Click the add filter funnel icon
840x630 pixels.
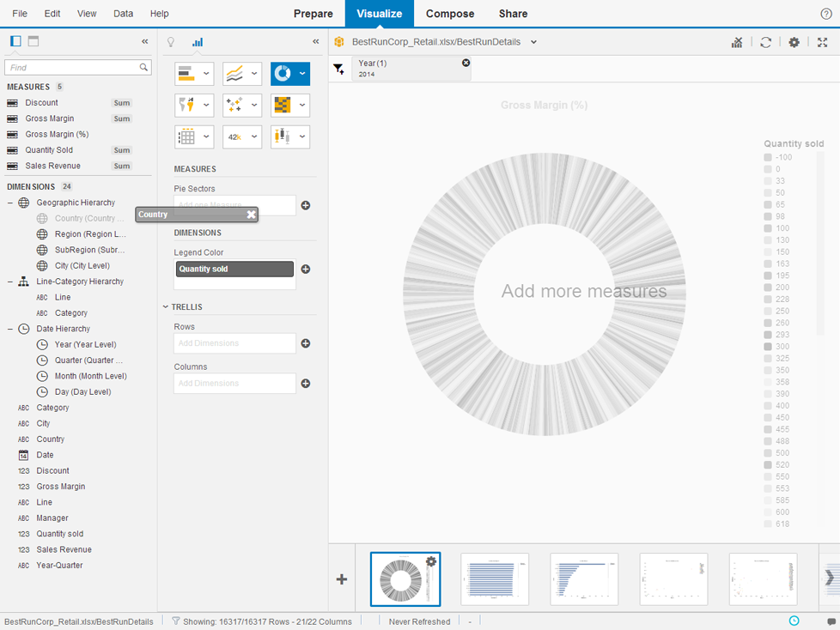(338, 69)
